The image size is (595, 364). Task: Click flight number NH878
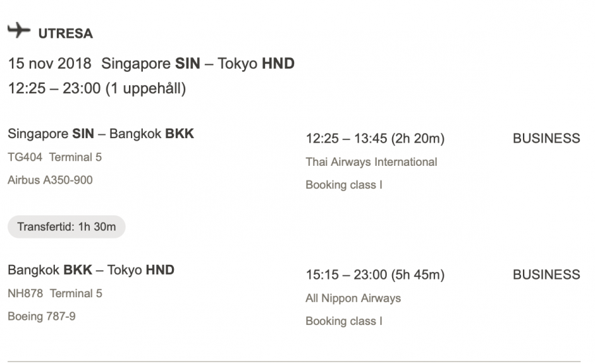25,293
